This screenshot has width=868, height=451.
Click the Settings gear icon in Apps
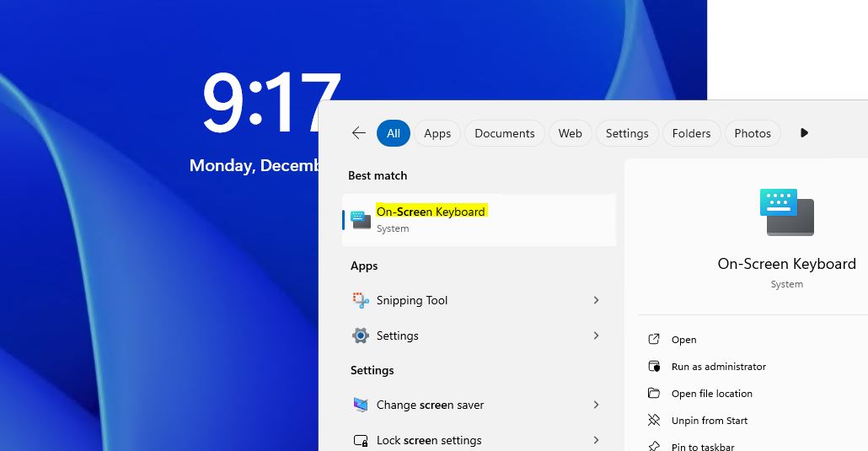coord(361,336)
